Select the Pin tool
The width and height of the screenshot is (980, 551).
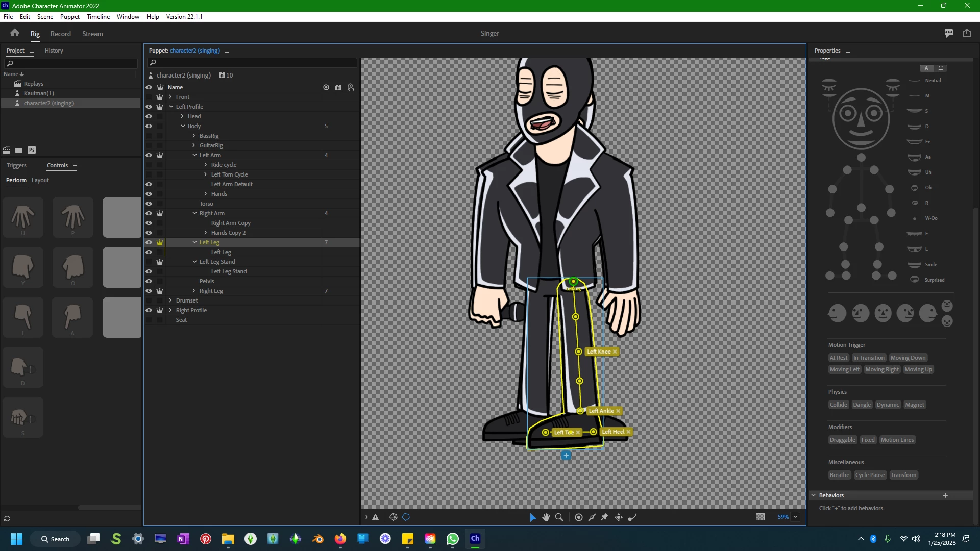[x=605, y=517]
